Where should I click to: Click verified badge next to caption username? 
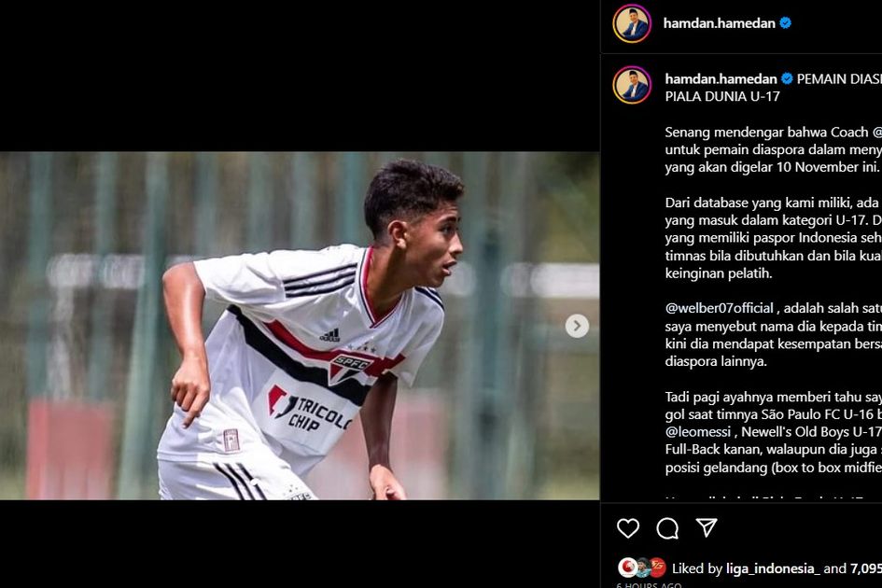pos(787,78)
